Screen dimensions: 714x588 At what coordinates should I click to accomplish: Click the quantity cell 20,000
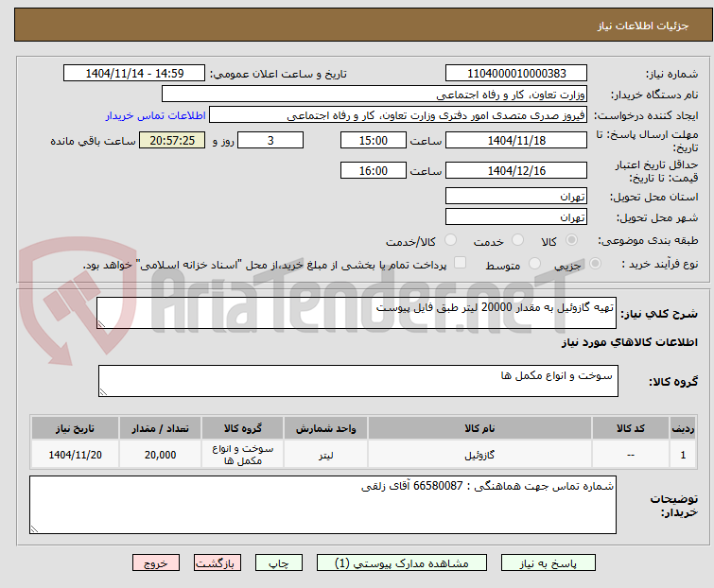click(x=160, y=454)
